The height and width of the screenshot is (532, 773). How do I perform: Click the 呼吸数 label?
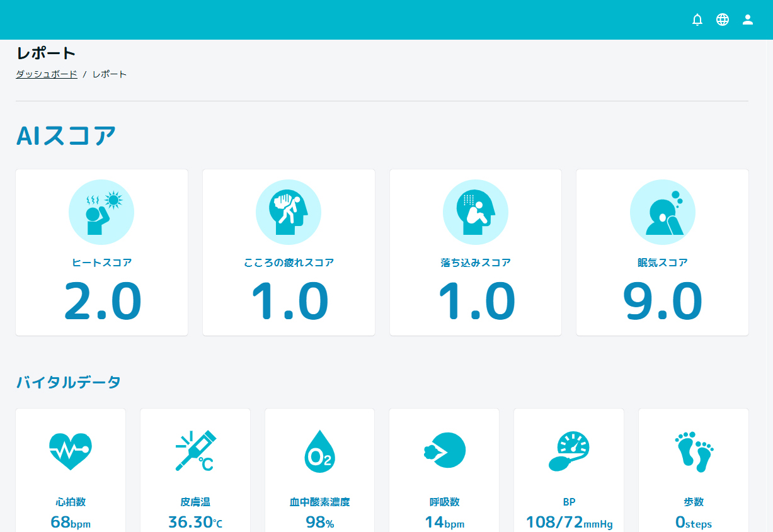tap(444, 502)
